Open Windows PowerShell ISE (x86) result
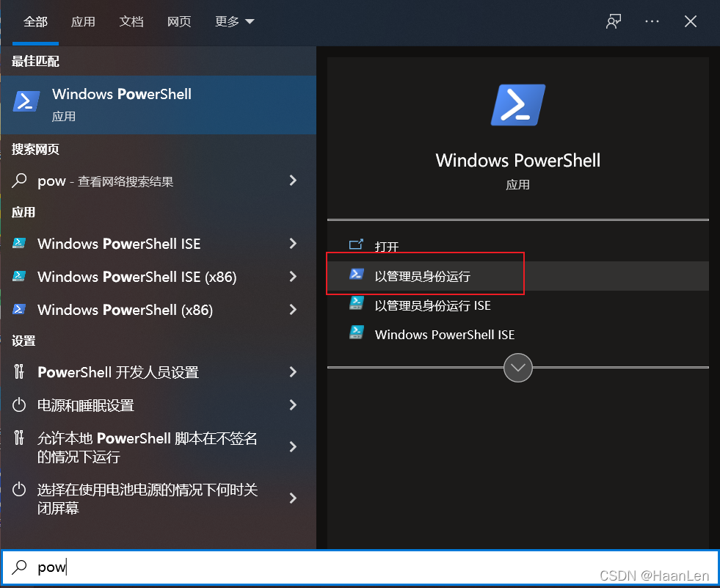 137,277
